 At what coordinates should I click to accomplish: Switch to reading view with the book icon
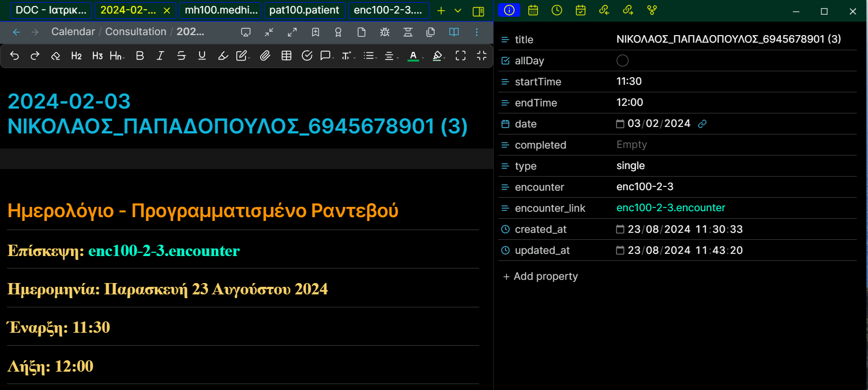coord(454,32)
